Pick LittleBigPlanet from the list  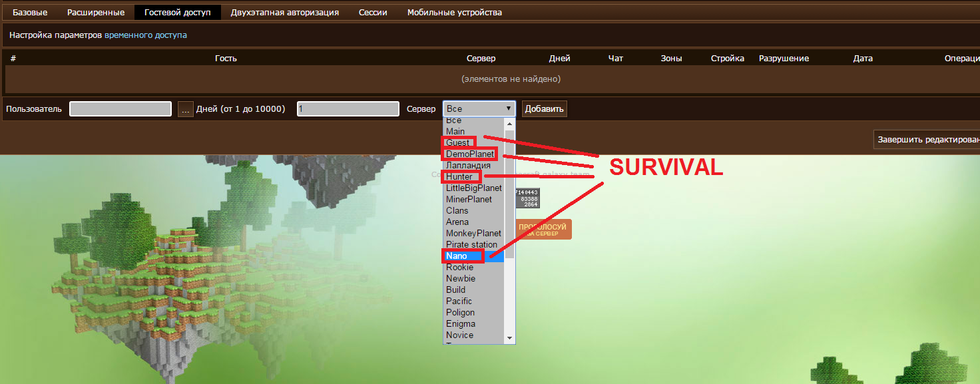pyautogui.click(x=474, y=188)
